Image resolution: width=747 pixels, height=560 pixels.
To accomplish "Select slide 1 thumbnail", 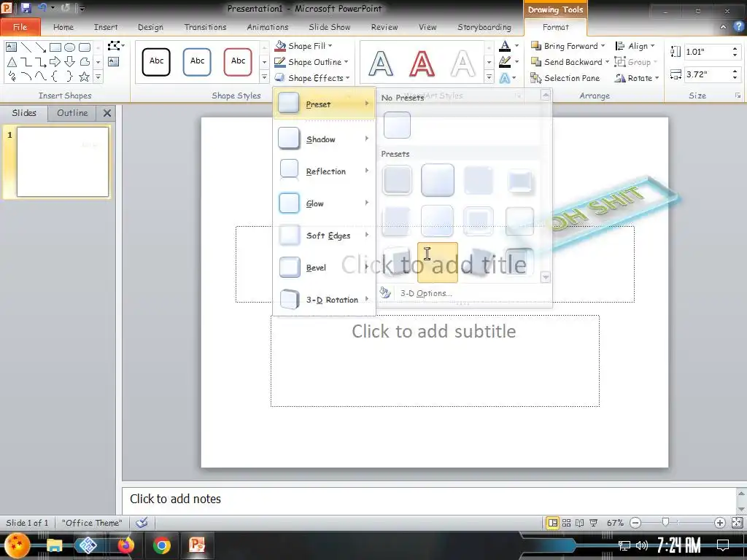I will point(63,161).
